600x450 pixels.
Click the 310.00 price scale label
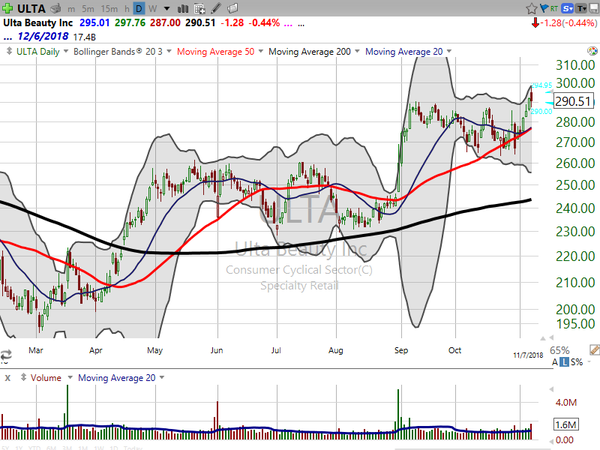coord(575,65)
